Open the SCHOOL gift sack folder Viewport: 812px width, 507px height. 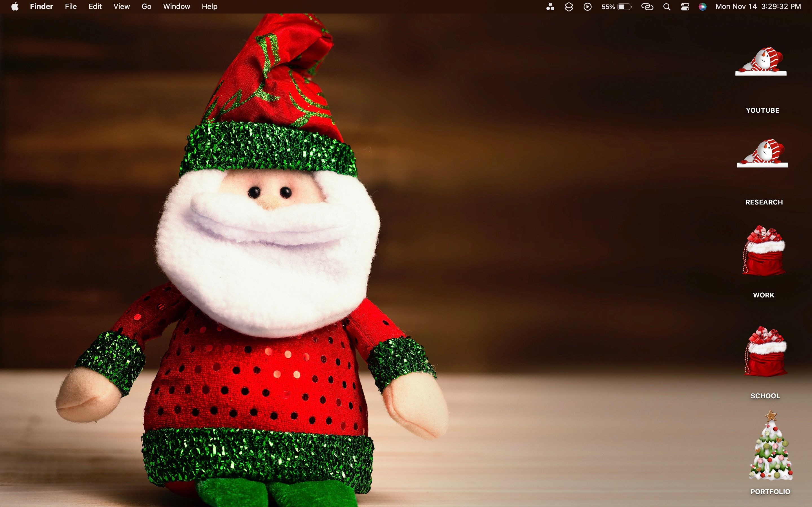click(765, 352)
